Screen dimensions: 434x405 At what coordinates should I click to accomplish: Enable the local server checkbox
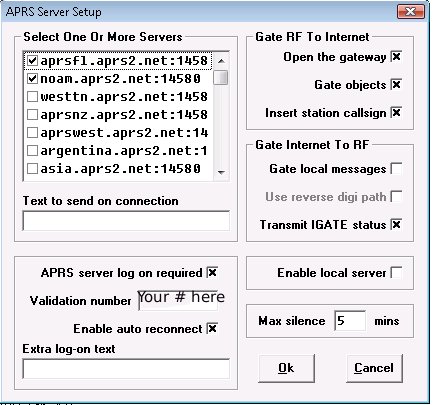[396, 273]
